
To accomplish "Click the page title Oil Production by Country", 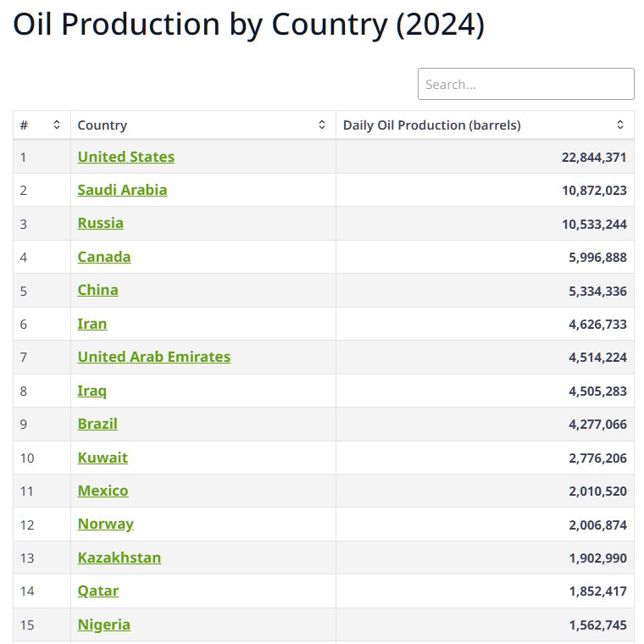I will pyautogui.click(x=248, y=25).
